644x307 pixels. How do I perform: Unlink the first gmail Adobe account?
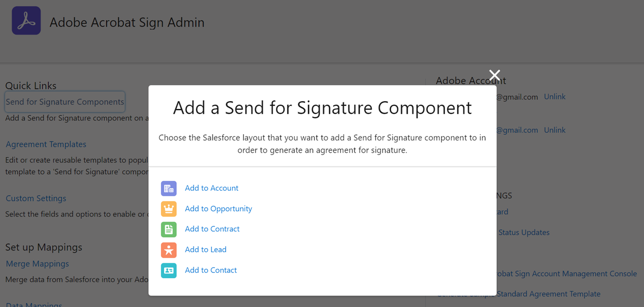[554, 96]
